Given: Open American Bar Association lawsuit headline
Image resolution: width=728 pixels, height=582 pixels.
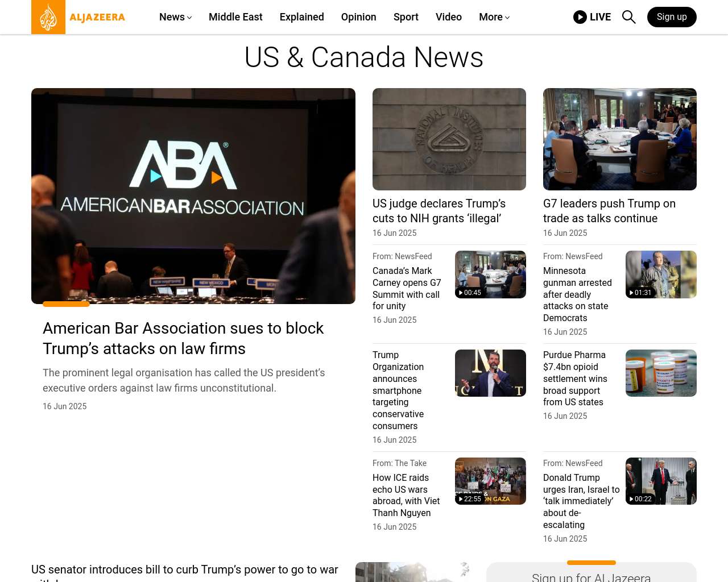Looking at the screenshot, I should pos(183,338).
